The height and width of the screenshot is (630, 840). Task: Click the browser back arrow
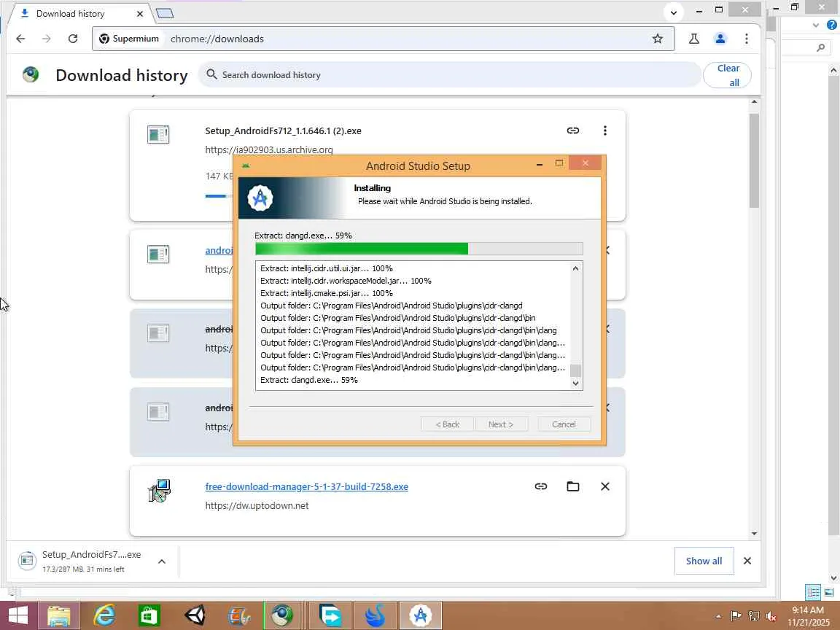pyautogui.click(x=20, y=39)
